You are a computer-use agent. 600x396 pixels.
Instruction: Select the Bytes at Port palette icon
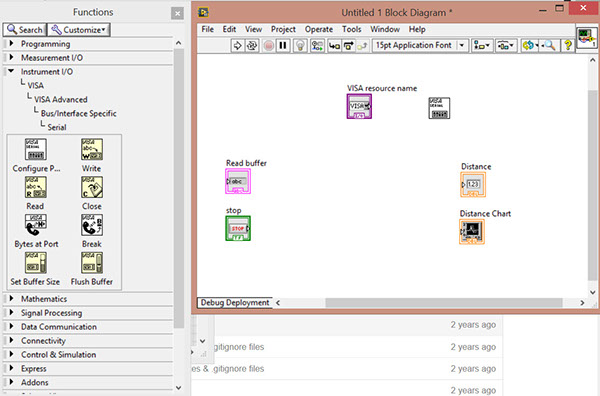[36, 225]
